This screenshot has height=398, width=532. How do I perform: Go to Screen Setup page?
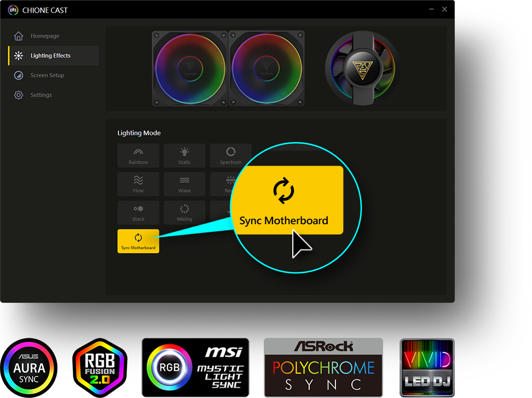pos(47,75)
